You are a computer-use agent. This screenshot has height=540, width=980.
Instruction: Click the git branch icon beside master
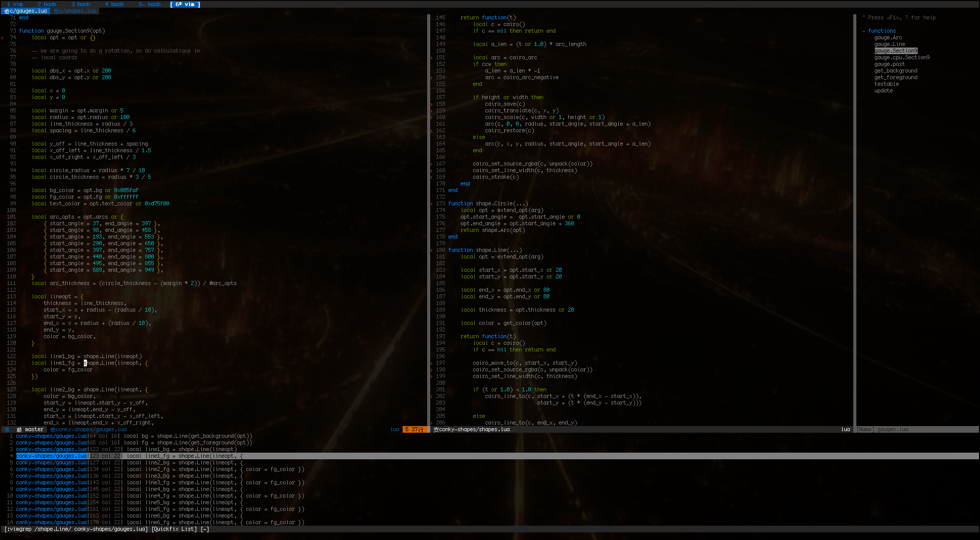19,430
